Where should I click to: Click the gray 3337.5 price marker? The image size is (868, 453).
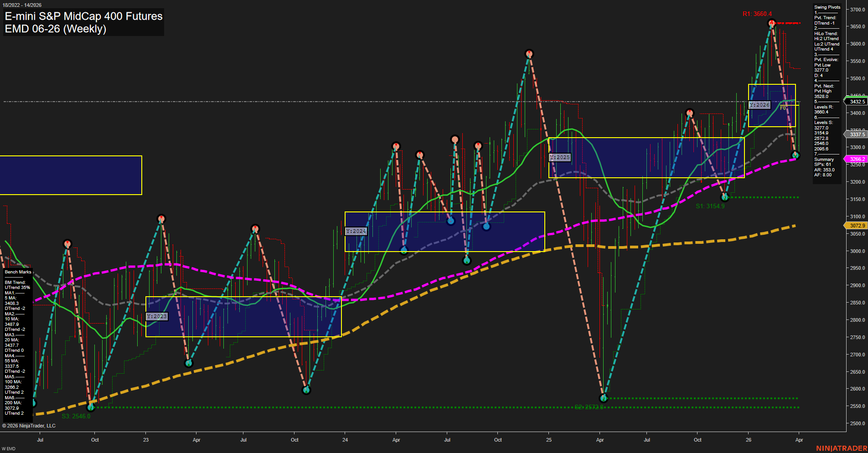(x=857, y=134)
